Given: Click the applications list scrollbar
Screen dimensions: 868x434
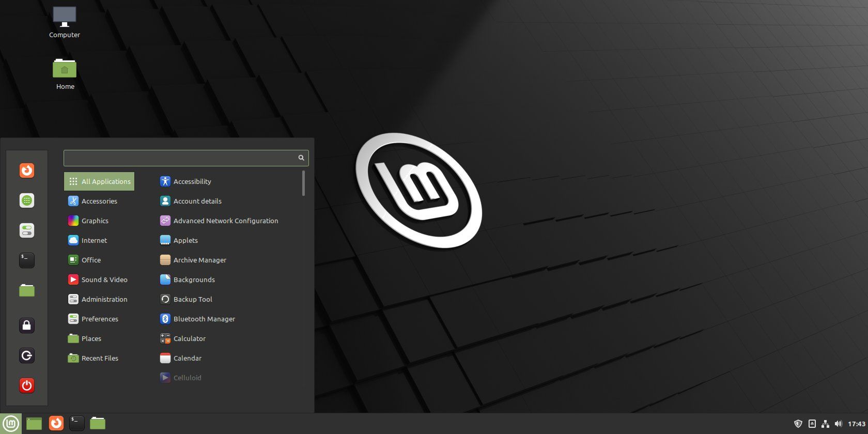Looking at the screenshot, I should [304, 183].
